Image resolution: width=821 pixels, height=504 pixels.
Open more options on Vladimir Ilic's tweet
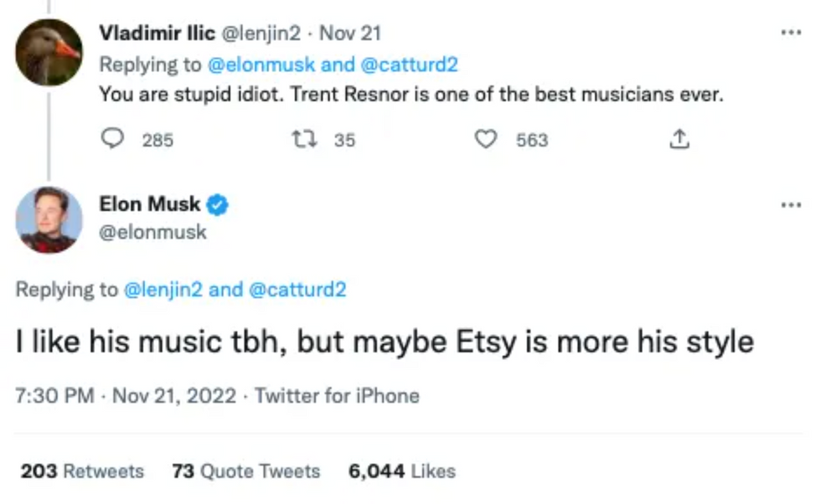790,33
